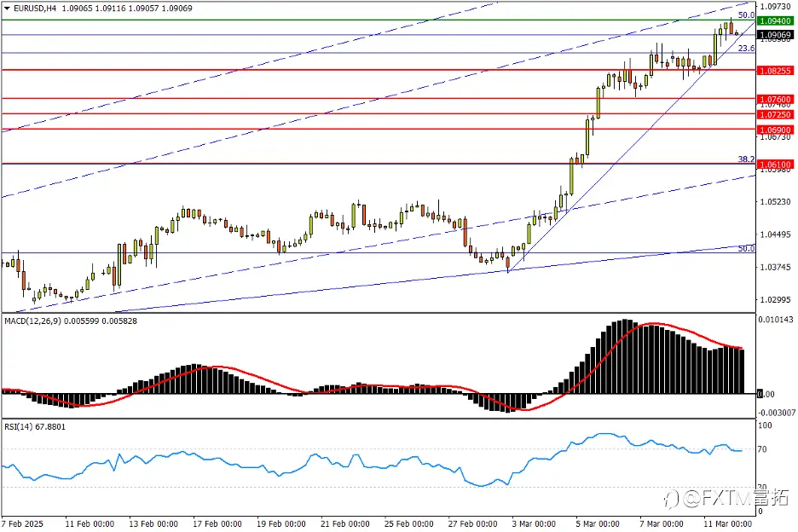Click the RSI 70 level label
Screen dimensions: 798x532
(x=762, y=449)
